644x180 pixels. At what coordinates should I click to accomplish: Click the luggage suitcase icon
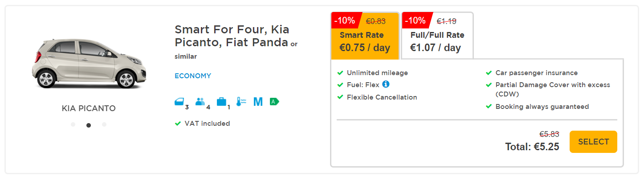221,102
